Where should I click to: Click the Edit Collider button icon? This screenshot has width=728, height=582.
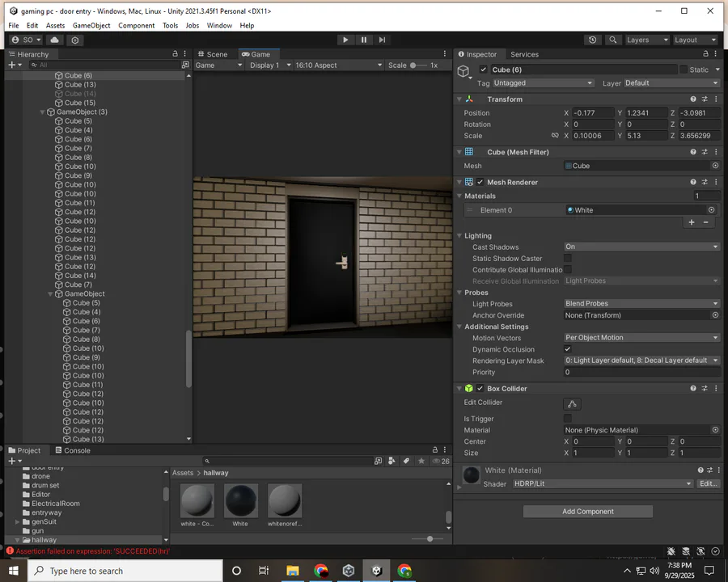pos(572,404)
